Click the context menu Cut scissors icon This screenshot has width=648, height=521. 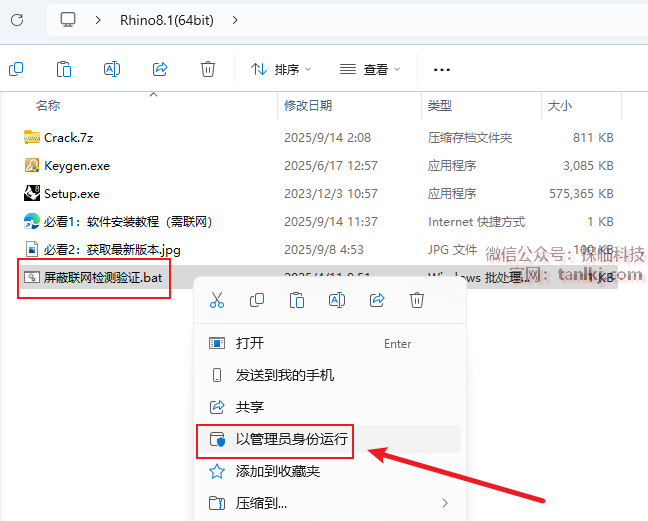click(x=217, y=300)
